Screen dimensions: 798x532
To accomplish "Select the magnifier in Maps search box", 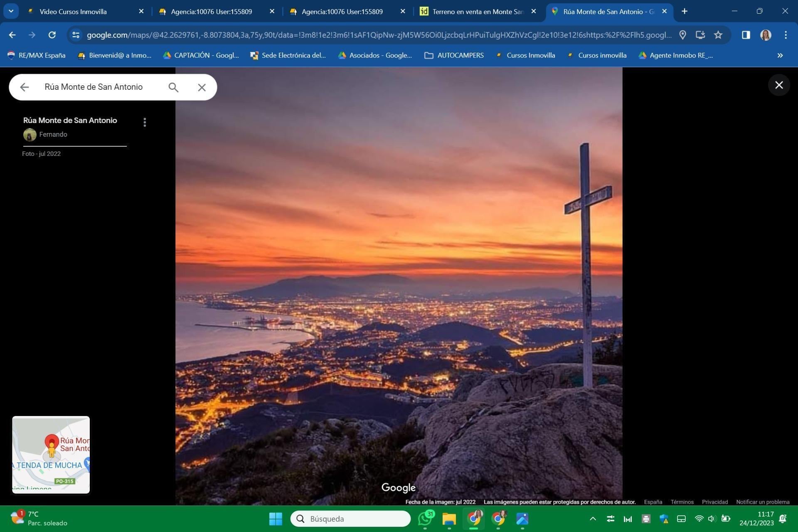I will point(174,87).
